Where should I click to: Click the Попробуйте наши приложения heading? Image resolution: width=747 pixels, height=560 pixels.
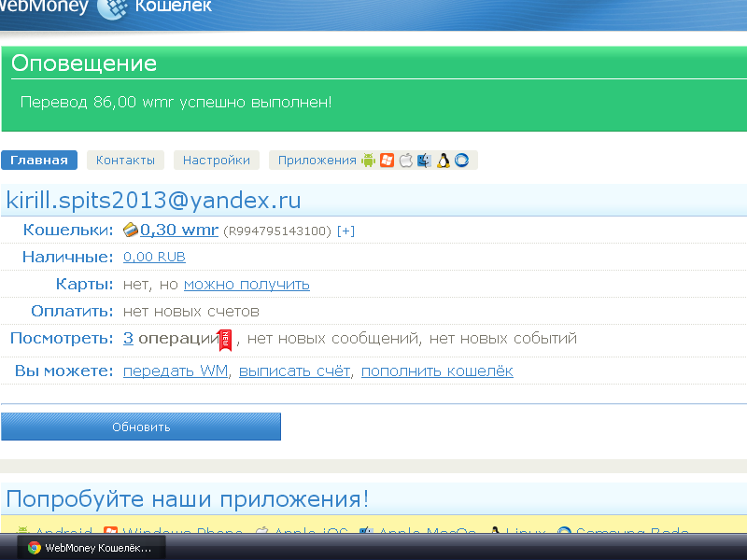(x=188, y=499)
